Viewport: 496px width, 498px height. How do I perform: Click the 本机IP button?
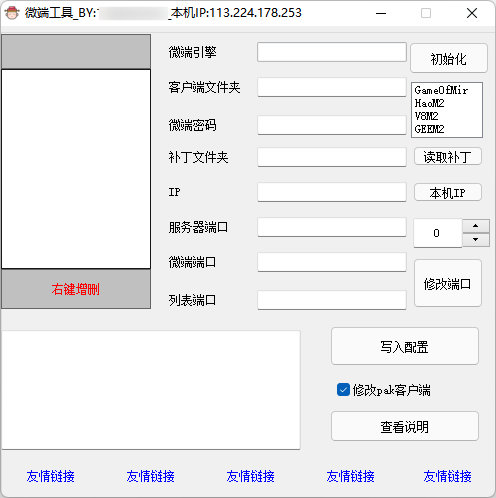pos(448,192)
